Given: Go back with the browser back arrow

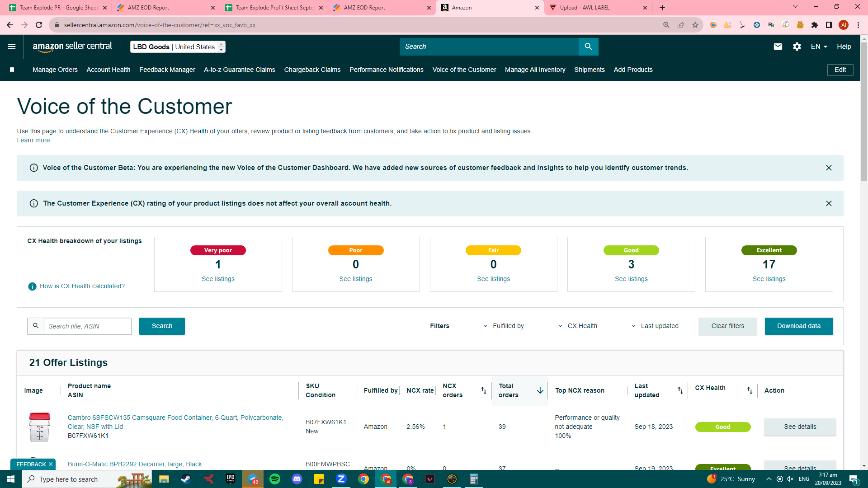Looking at the screenshot, I should pos(10,25).
